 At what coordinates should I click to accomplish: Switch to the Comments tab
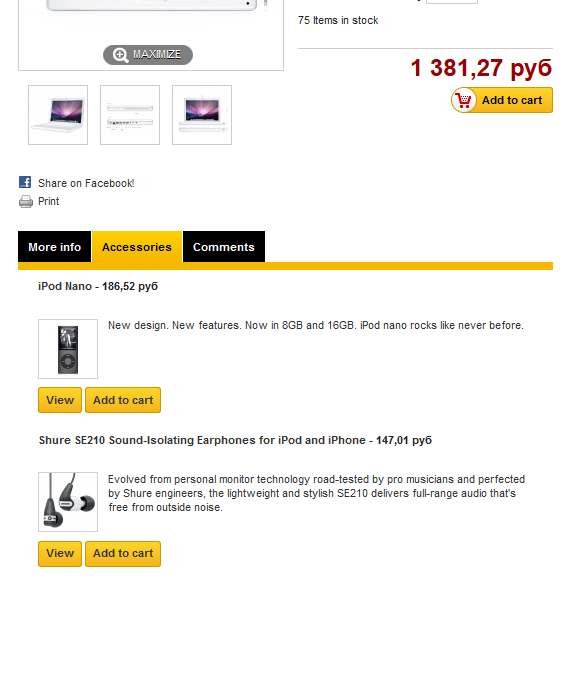click(224, 247)
